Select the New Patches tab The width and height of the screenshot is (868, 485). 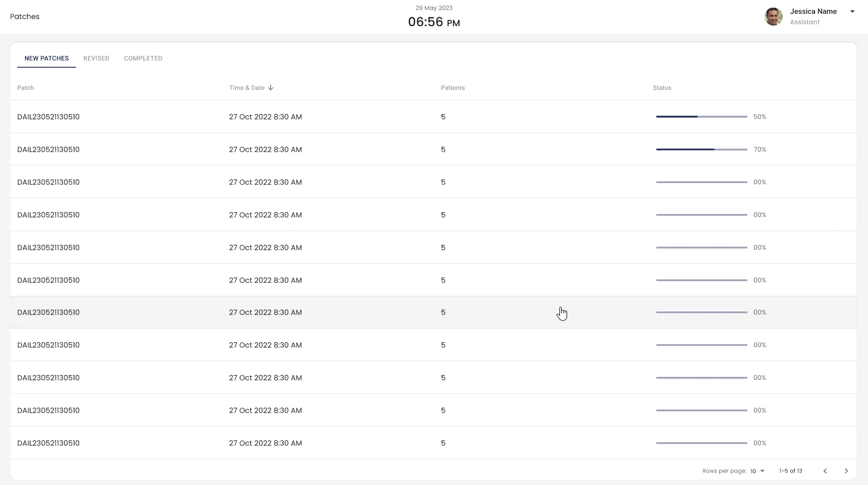pos(46,58)
